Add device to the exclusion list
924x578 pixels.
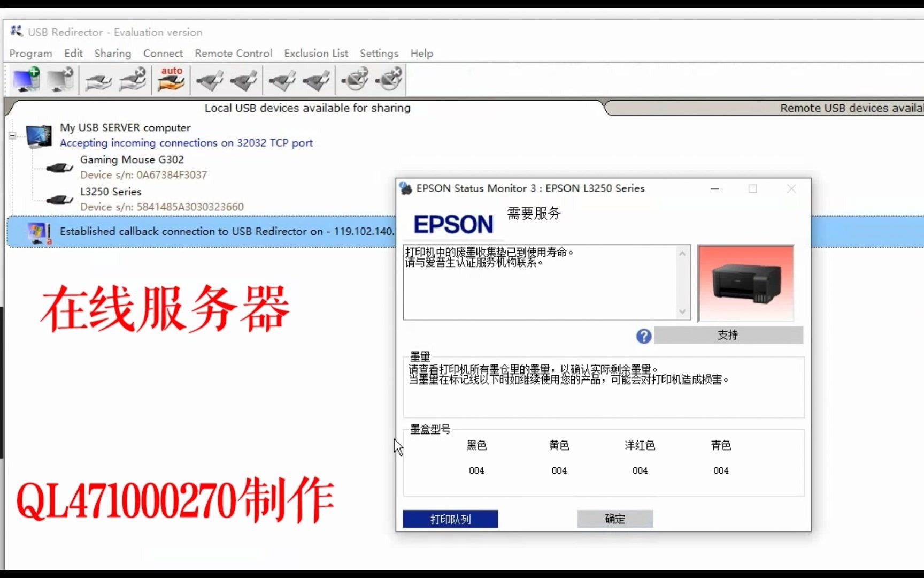(x=355, y=79)
